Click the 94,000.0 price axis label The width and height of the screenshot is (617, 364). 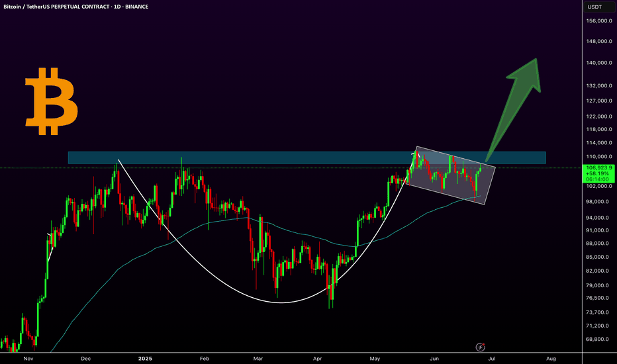coord(599,218)
